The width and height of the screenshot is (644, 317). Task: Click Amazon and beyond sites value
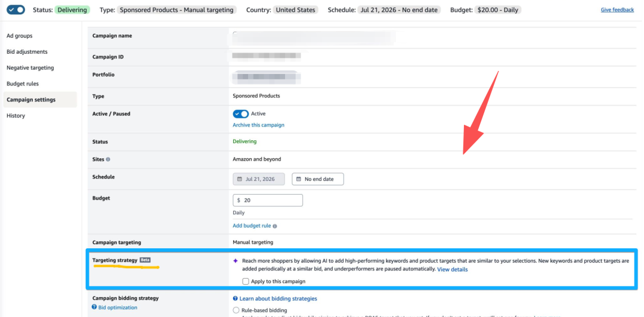click(x=257, y=159)
